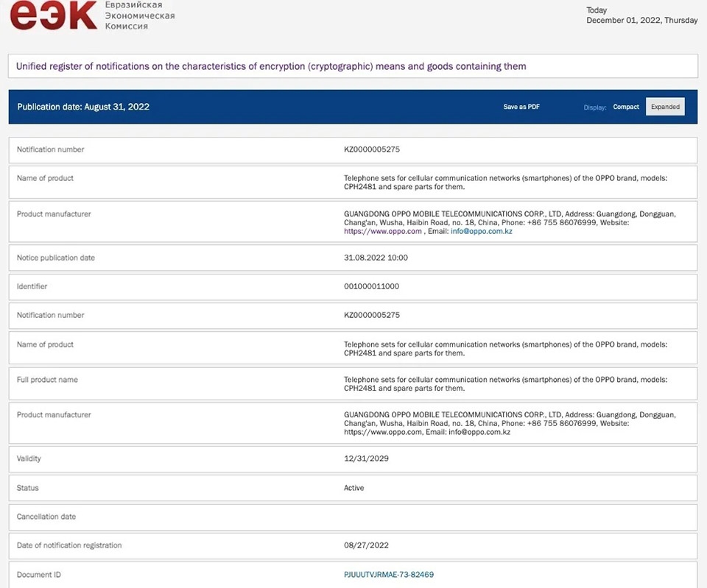Switch display to Compact
Image resolution: width=707 pixels, height=588 pixels.
(626, 107)
